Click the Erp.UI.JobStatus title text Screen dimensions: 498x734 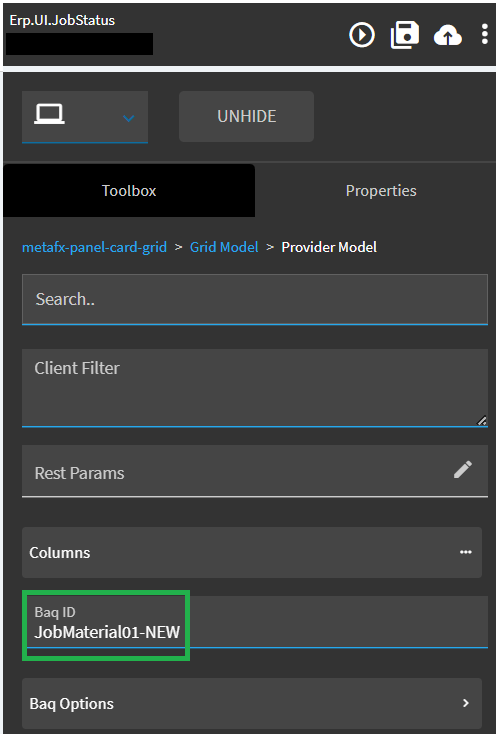62,21
